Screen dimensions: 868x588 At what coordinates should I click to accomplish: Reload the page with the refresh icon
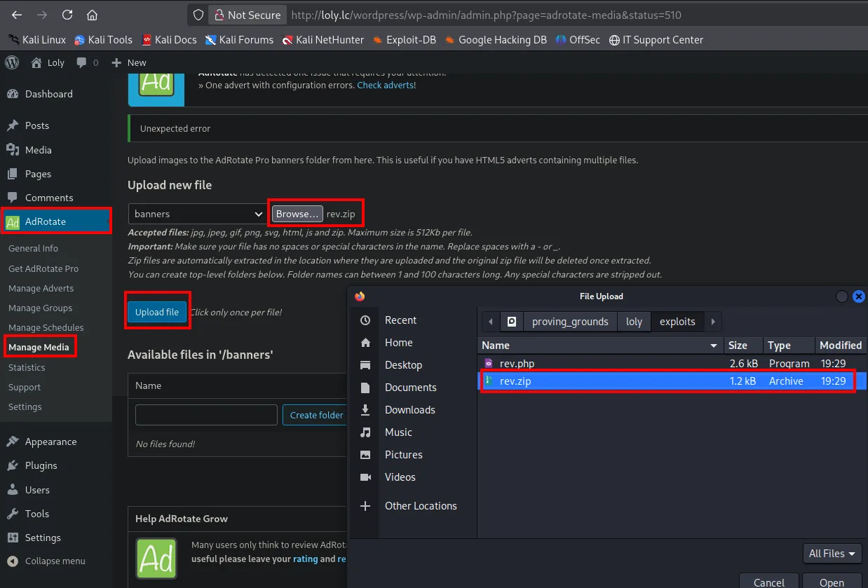point(67,15)
